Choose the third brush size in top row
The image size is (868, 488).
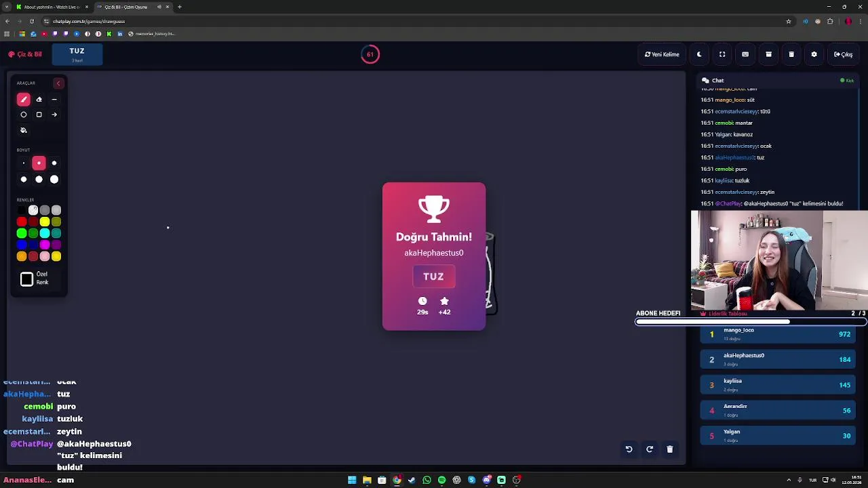(x=54, y=163)
